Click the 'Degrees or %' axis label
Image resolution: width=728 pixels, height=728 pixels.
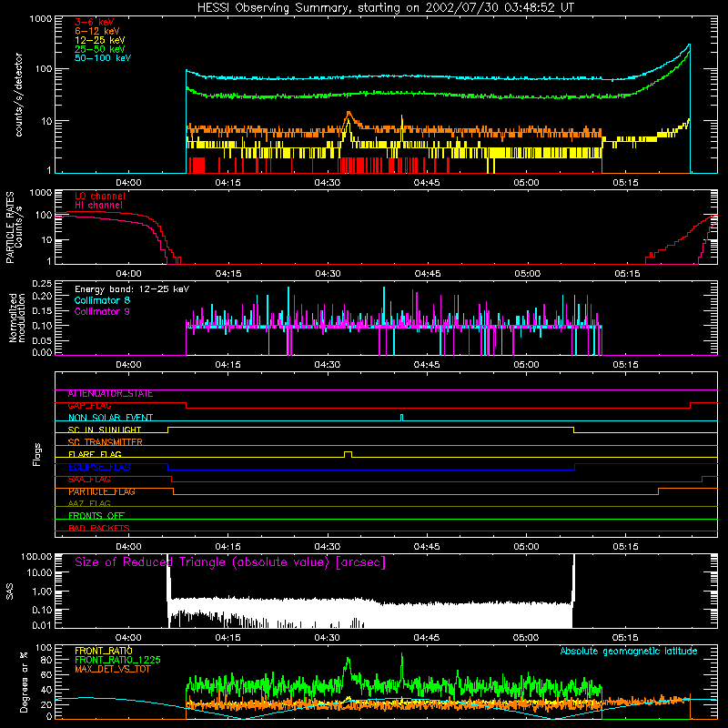pos(25,682)
